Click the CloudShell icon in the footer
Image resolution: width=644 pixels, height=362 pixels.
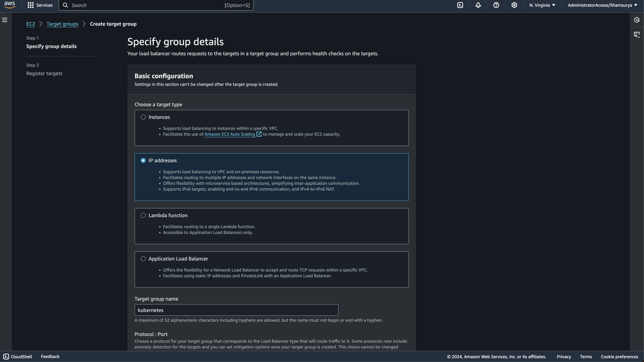tap(6, 357)
